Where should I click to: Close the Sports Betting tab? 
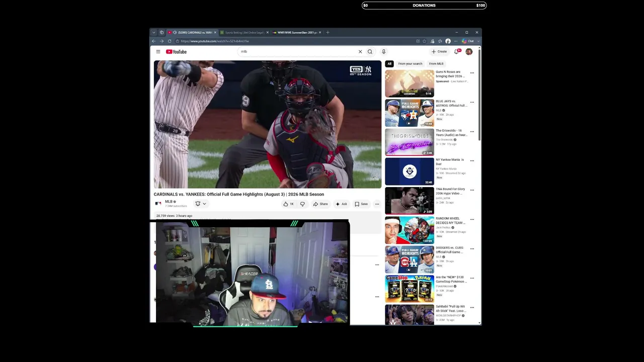pyautogui.click(x=267, y=33)
